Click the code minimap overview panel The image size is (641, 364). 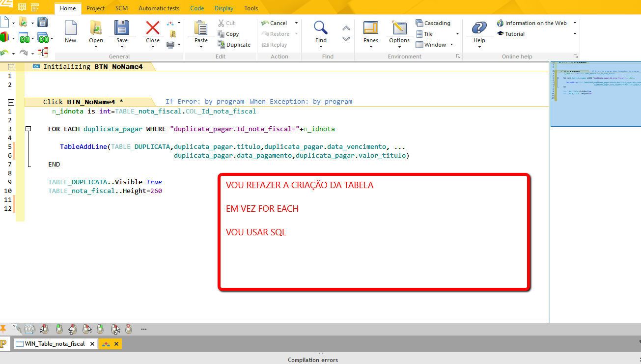[x=595, y=93]
